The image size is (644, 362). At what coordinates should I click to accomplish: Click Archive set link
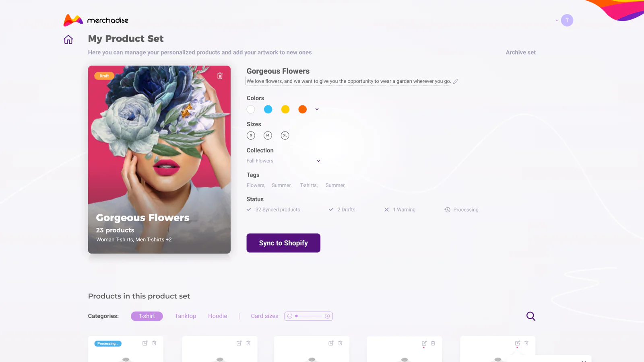520,52
